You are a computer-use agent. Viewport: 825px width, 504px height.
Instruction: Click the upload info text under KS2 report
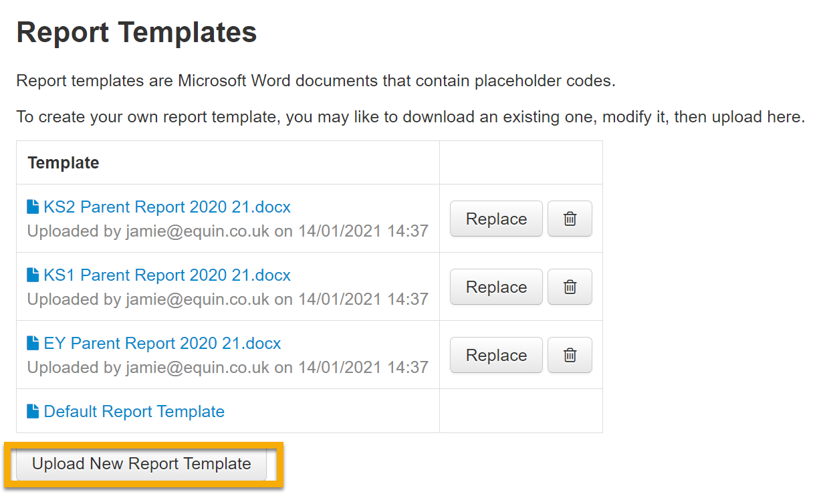(228, 231)
